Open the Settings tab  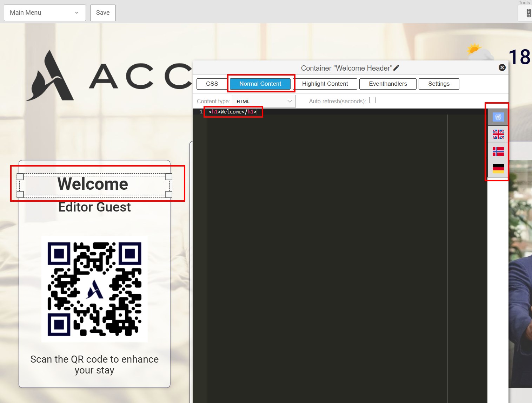coord(439,84)
